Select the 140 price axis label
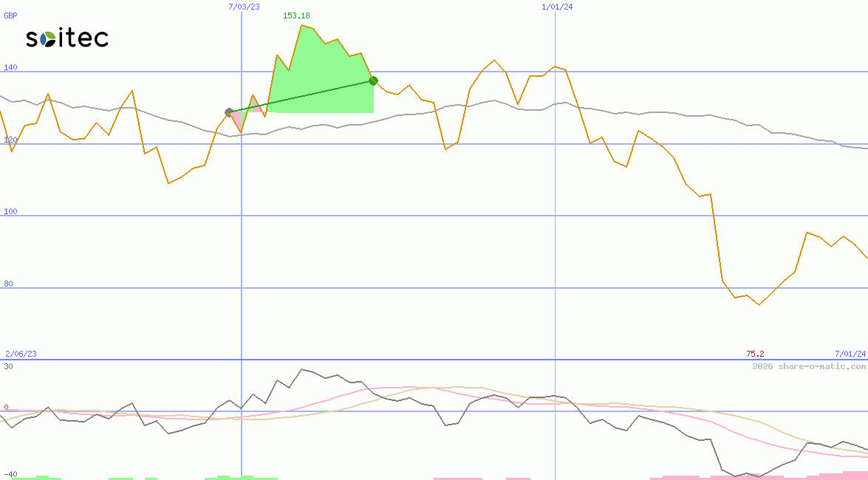868x480 pixels. 11,68
